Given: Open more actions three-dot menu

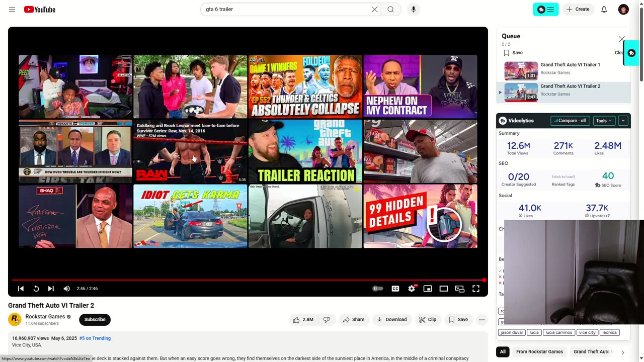Looking at the screenshot, I should pyautogui.click(x=482, y=320).
